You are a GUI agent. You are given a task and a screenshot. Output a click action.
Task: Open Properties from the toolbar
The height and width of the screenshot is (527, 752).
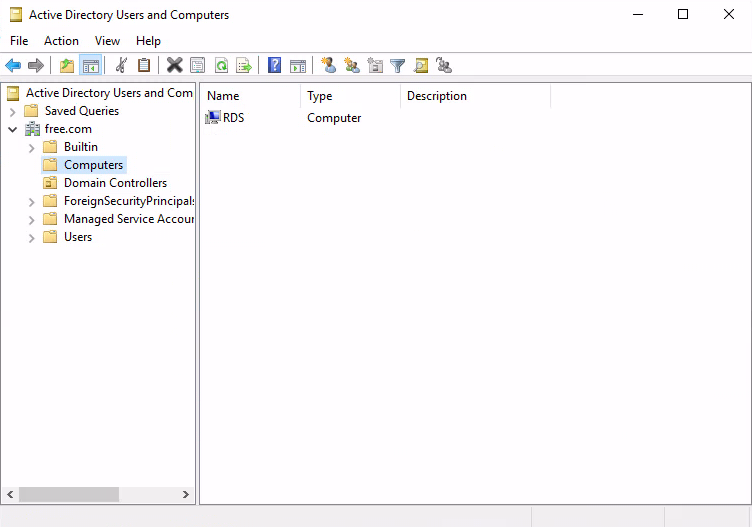click(198, 65)
